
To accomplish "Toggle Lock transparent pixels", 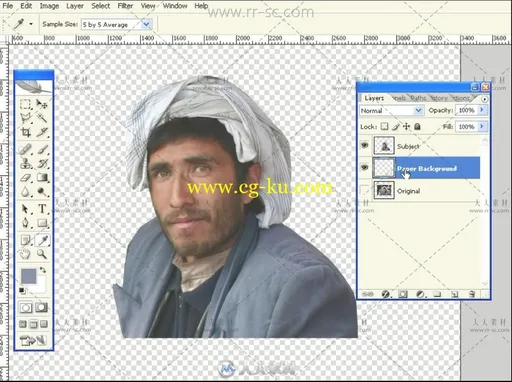I will tap(384, 127).
